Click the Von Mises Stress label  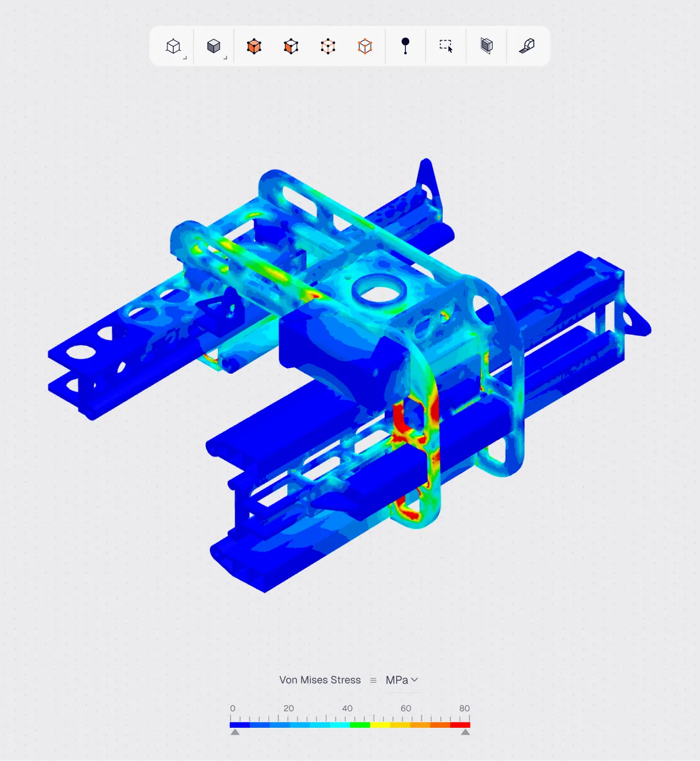pyautogui.click(x=320, y=680)
